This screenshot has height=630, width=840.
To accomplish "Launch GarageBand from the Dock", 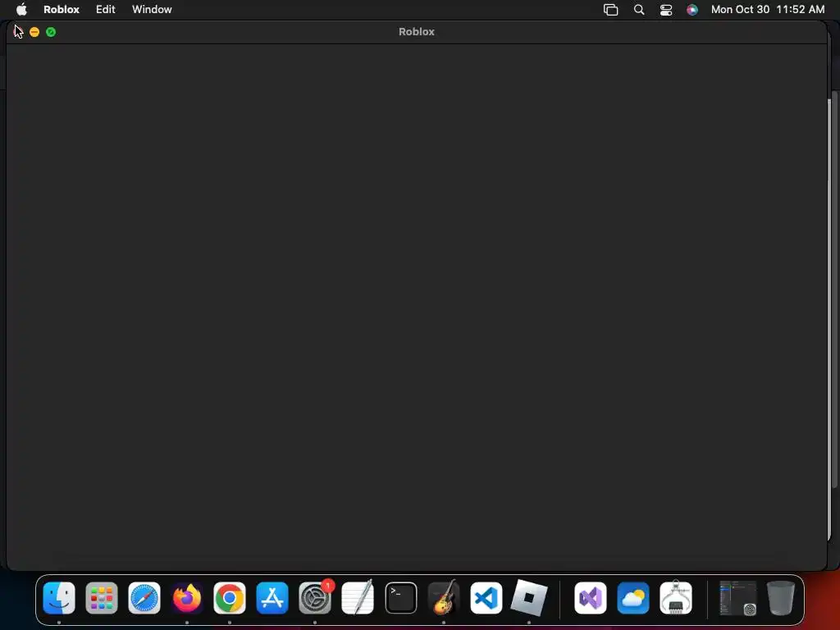I will (444, 597).
